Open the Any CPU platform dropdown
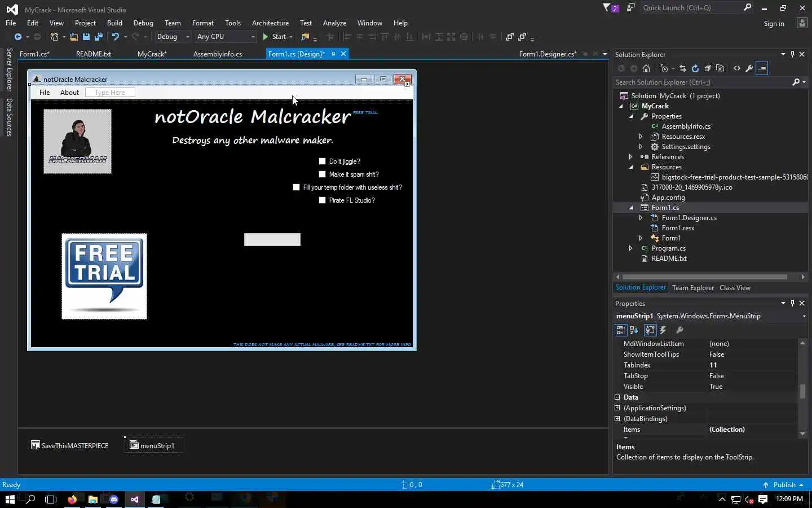This screenshot has width=812, height=508. click(x=253, y=37)
